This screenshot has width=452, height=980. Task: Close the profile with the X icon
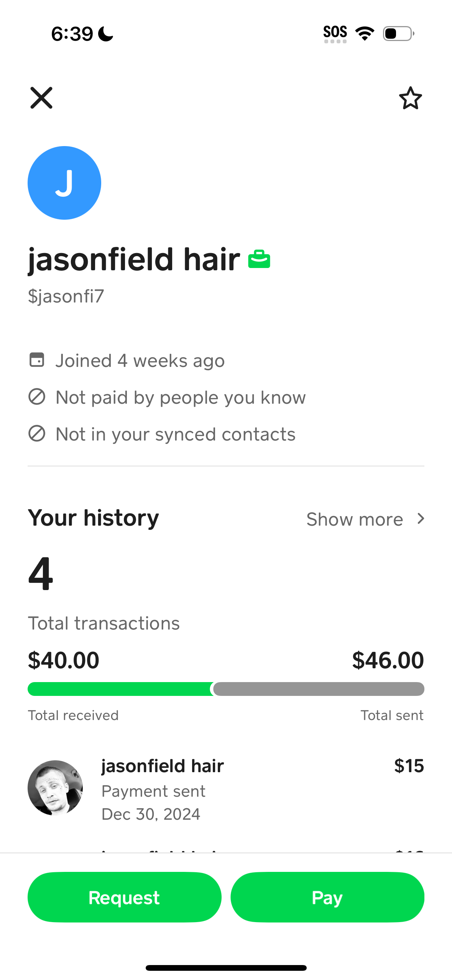click(41, 98)
